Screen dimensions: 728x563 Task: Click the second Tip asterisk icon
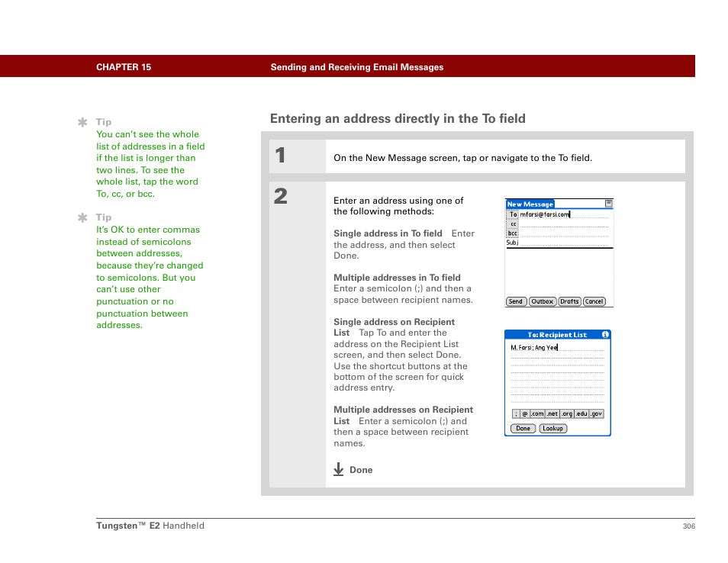[x=82, y=217]
